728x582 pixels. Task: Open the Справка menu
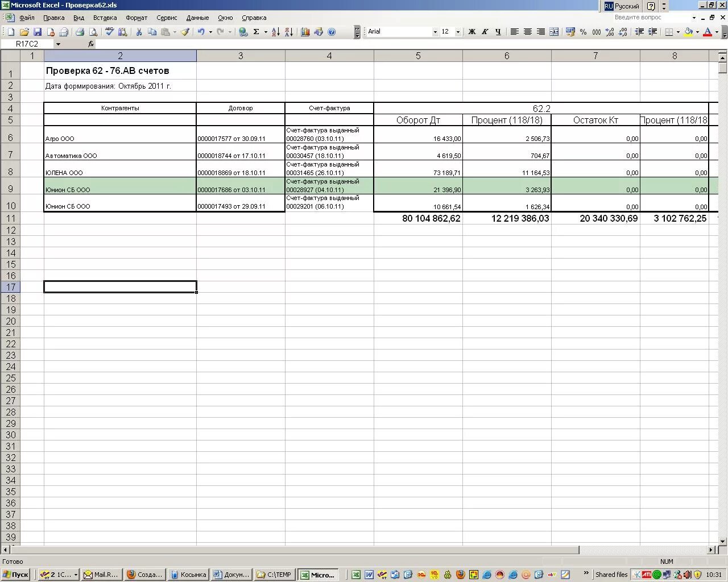pos(254,18)
